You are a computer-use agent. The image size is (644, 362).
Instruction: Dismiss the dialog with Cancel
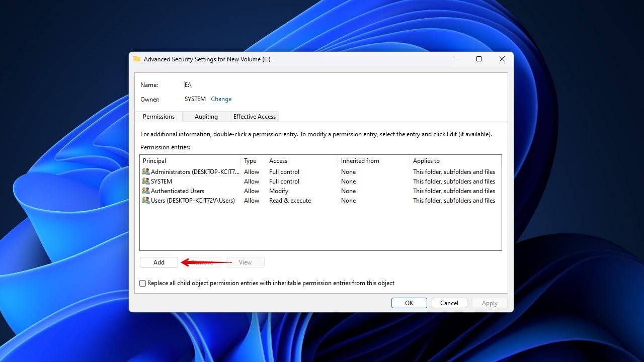[x=449, y=303]
